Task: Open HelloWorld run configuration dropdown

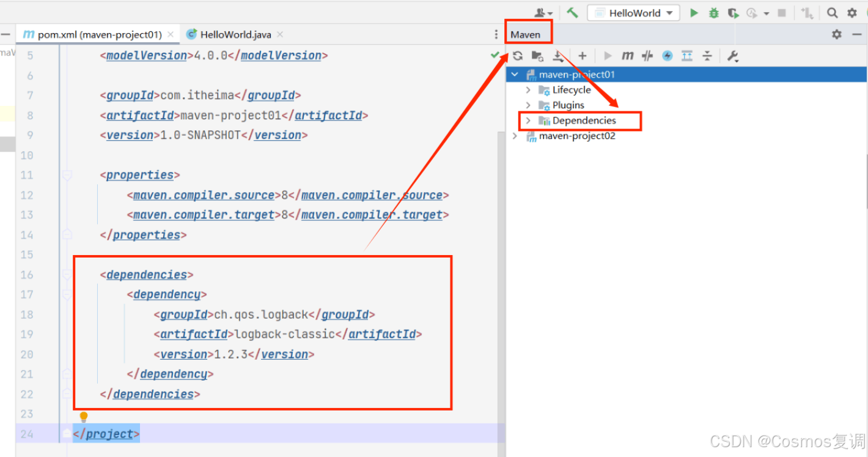Action: tap(633, 13)
